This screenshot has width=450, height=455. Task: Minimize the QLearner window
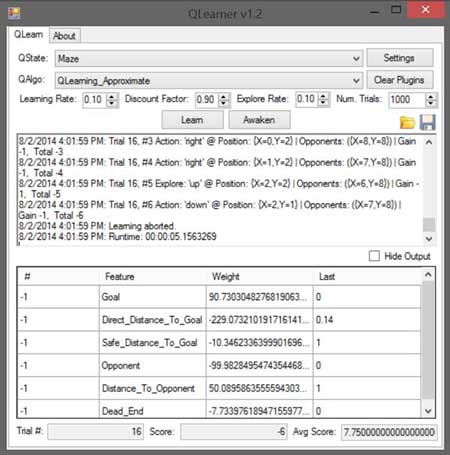[375, 11]
